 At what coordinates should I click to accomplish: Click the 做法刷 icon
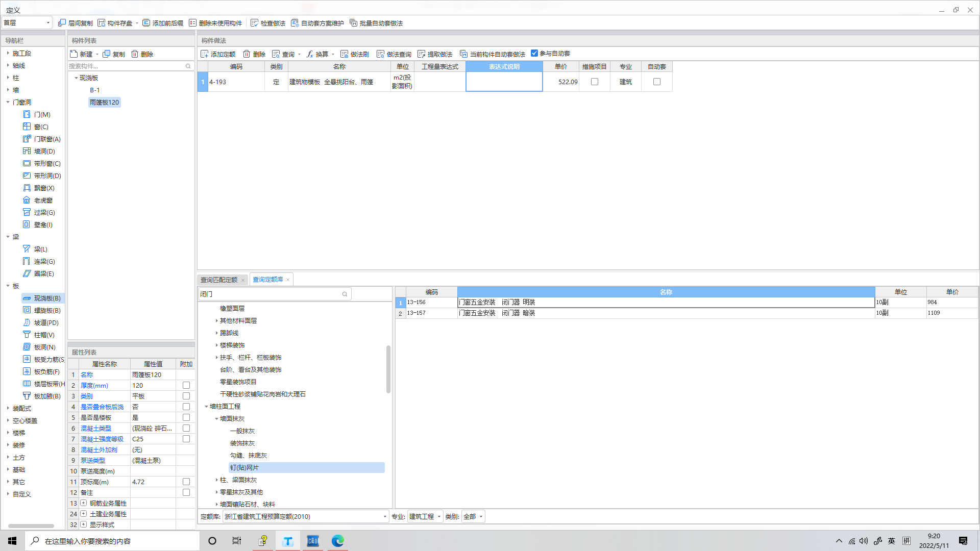(344, 54)
